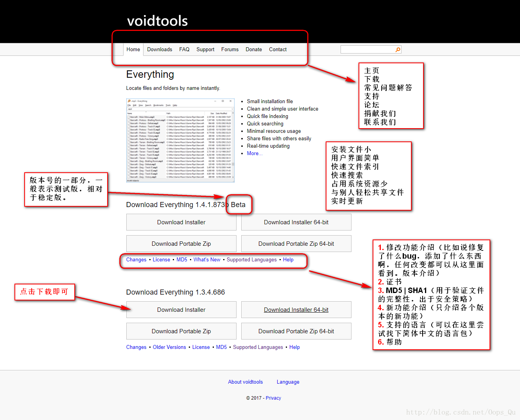Follow the More... features link
The width and height of the screenshot is (520, 420).
coord(255,154)
